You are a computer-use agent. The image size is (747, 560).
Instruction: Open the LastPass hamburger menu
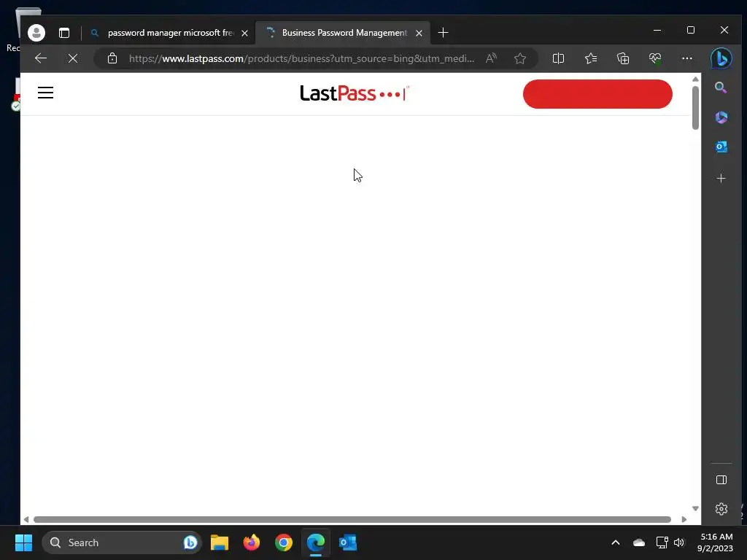pyautogui.click(x=46, y=93)
